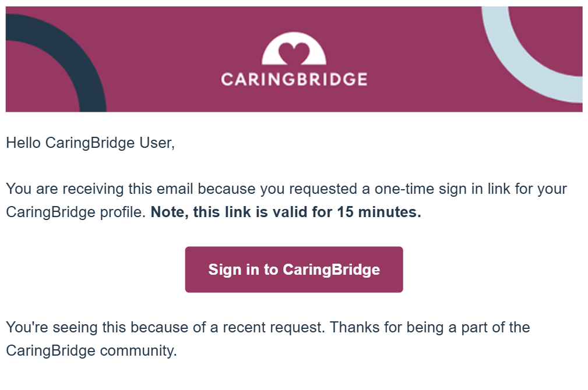Click the logo area above the wordmark
This screenshot has height=390, width=588.
294,49
